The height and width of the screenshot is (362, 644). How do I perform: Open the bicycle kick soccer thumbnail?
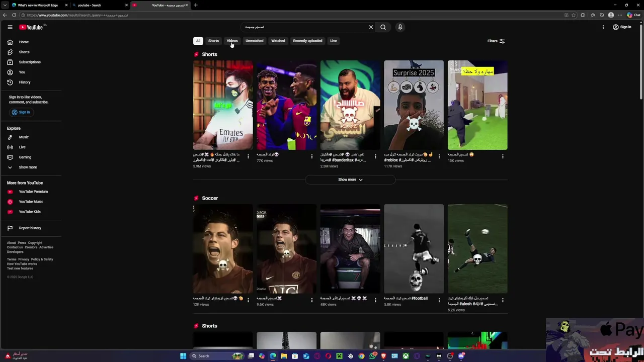[477, 248]
